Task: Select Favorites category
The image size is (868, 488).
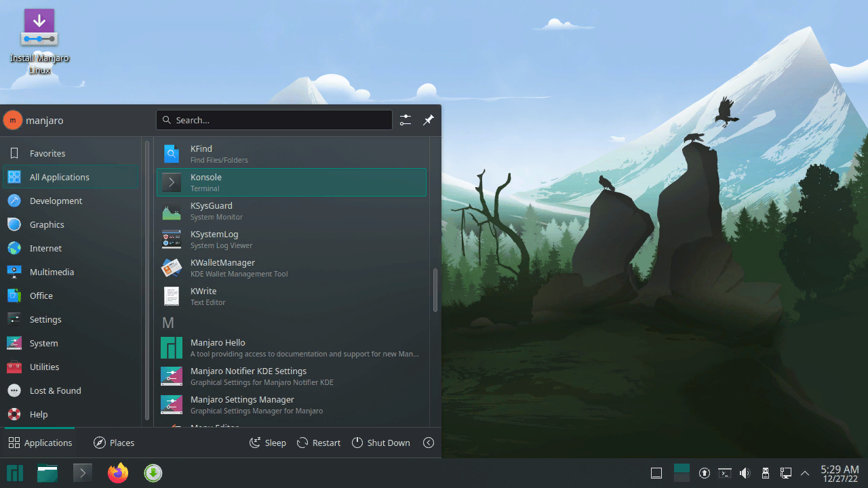Action: [x=71, y=153]
